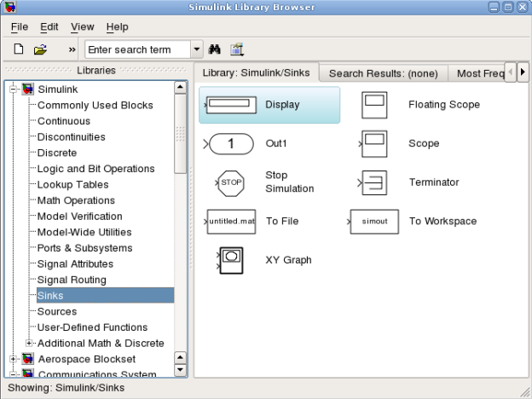The image size is (532, 399).
Task: Open the View menu
Action: pos(83,26)
